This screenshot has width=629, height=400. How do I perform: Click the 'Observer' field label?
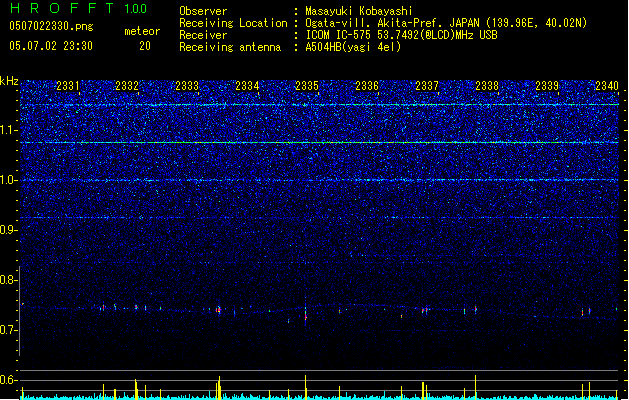[203, 11]
